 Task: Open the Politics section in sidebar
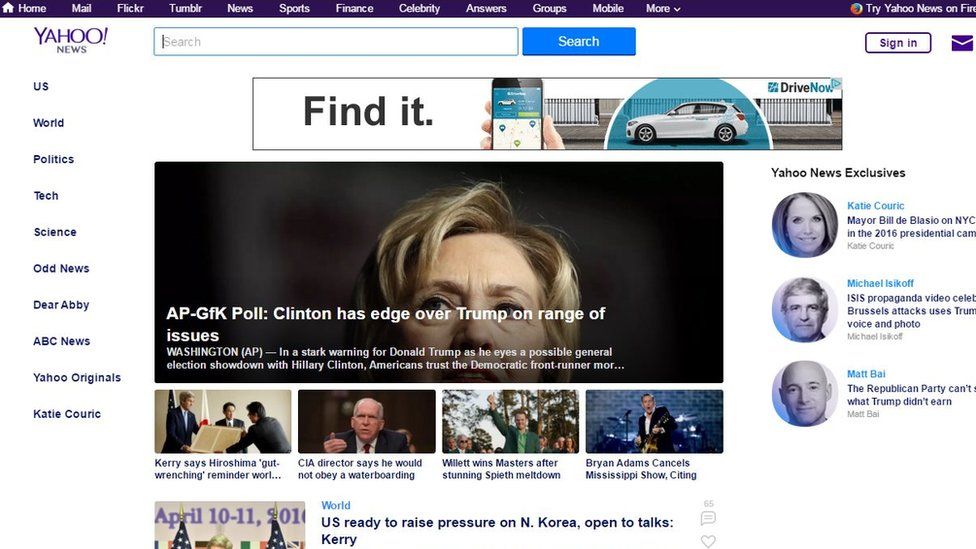pyautogui.click(x=54, y=159)
